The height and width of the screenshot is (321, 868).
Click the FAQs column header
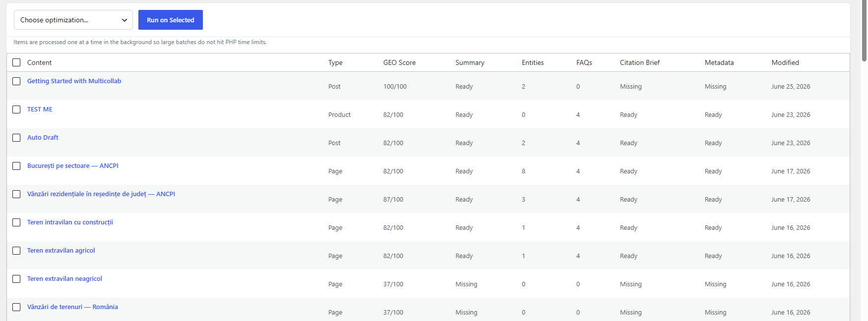584,62
